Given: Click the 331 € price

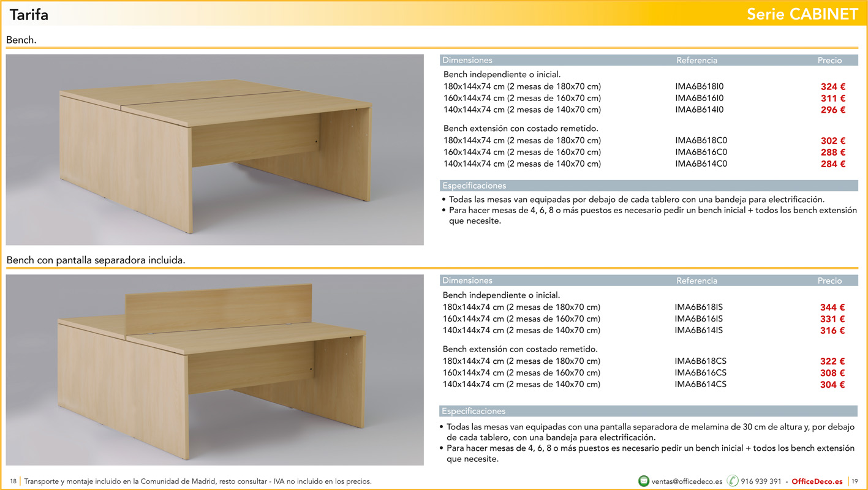Looking at the screenshot, I should coord(832,319).
